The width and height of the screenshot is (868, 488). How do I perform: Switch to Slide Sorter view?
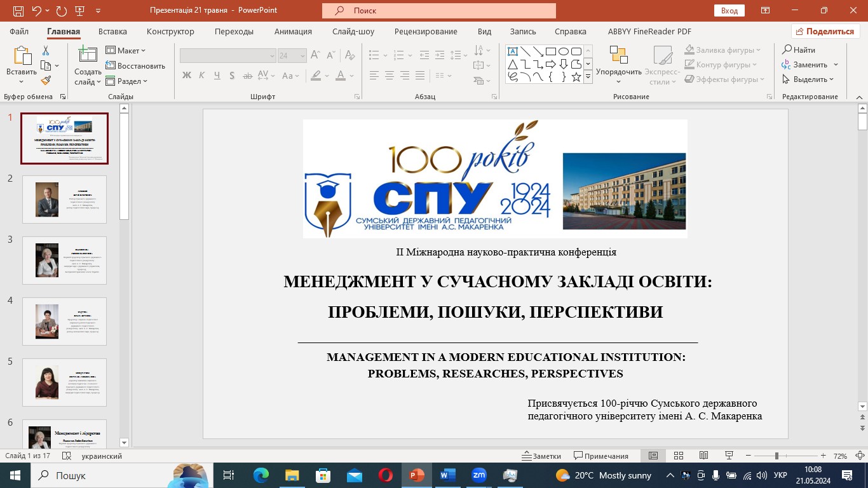pyautogui.click(x=678, y=456)
